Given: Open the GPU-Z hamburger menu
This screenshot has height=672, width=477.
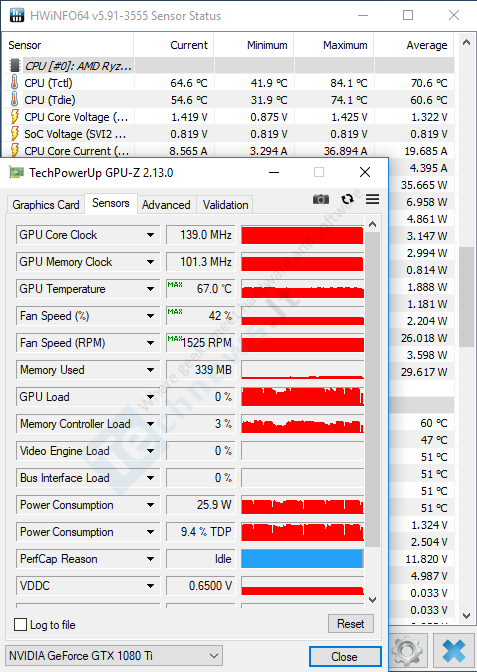Looking at the screenshot, I should coord(372,199).
